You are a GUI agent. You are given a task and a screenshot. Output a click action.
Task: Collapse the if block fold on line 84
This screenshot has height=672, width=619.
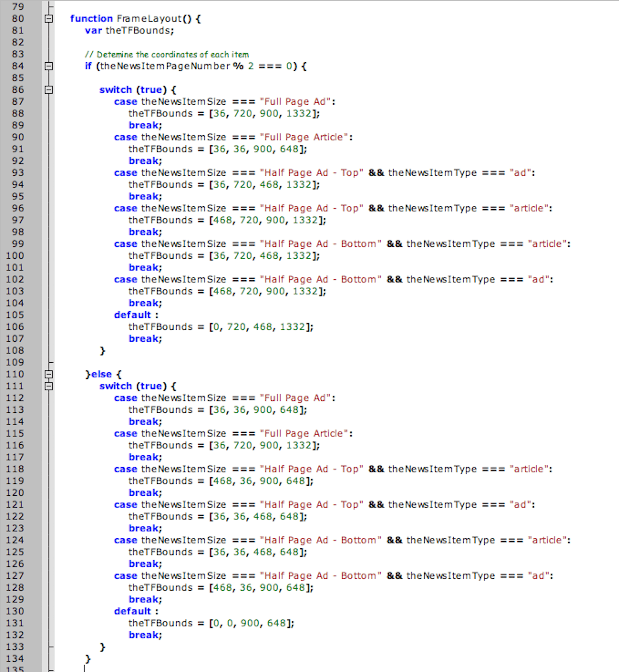click(49, 66)
